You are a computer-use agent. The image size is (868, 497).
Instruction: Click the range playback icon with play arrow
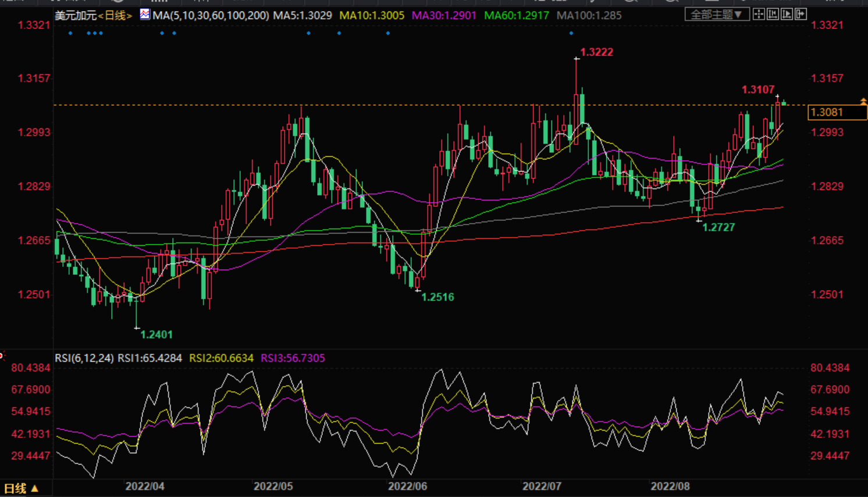787,15
